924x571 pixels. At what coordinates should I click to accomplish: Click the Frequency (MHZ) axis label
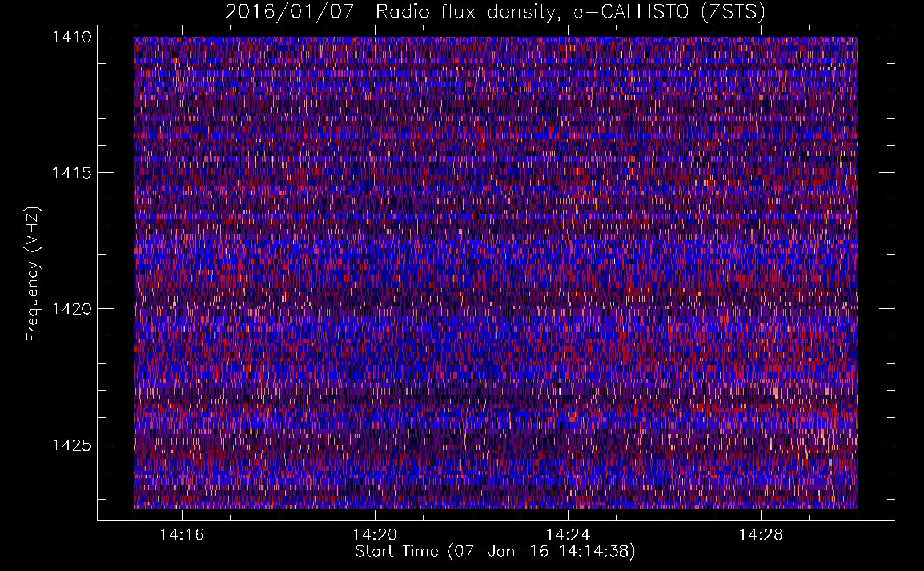click(x=33, y=274)
